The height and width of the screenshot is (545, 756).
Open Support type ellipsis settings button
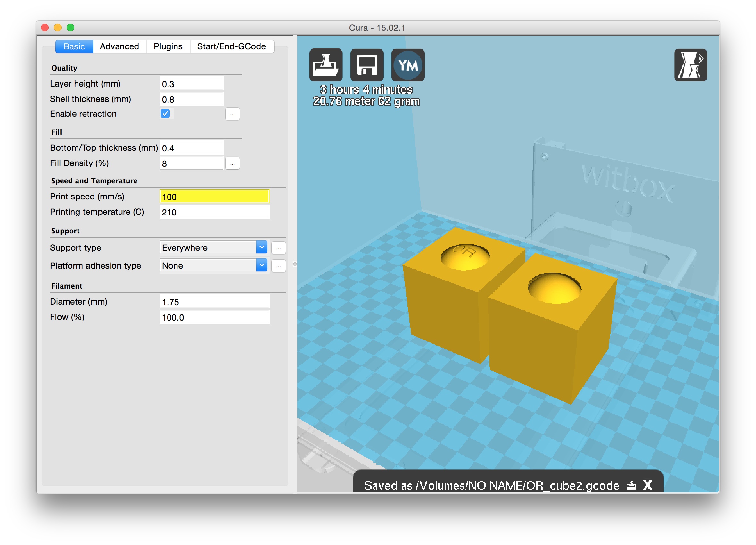pyautogui.click(x=278, y=248)
